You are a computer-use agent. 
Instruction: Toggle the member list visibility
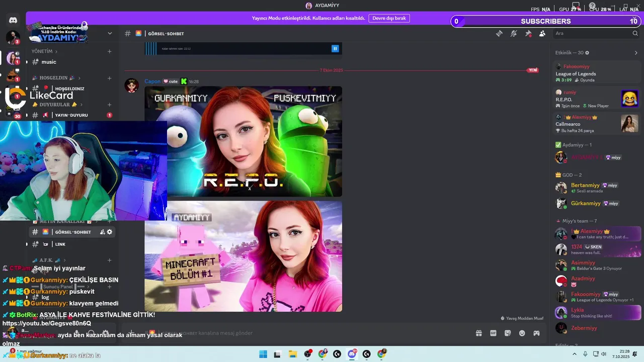[542, 33]
